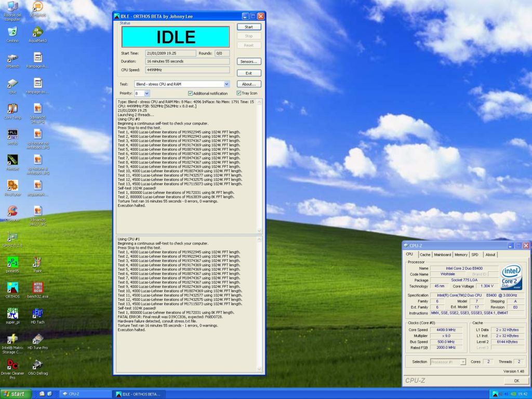Launch the HD Tune Pro shortcut
The height and width of the screenshot is (399, 532).
pyautogui.click(x=37, y=342)
